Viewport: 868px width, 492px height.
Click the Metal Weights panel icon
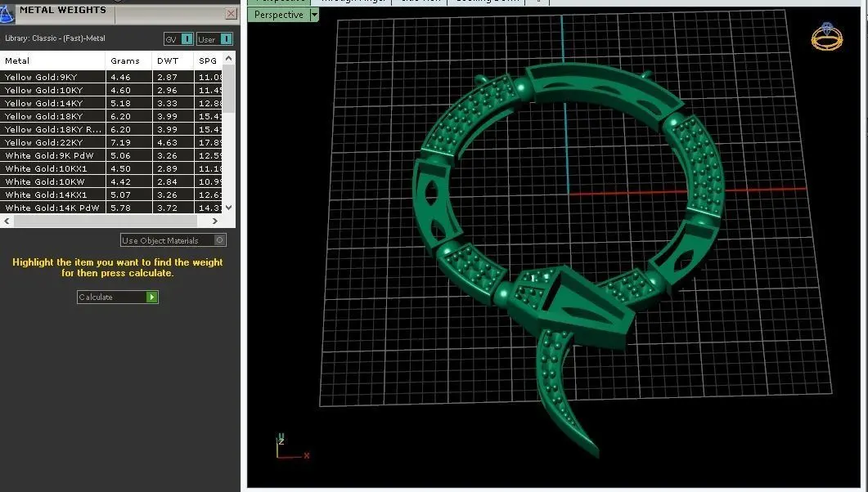tap(7, 13)
